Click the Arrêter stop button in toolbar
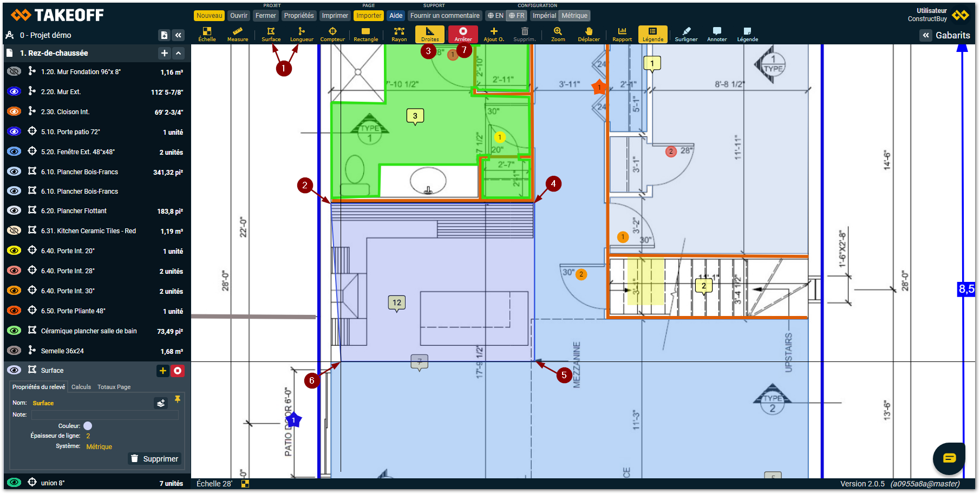Screen dimensions: 980x494 463,34
